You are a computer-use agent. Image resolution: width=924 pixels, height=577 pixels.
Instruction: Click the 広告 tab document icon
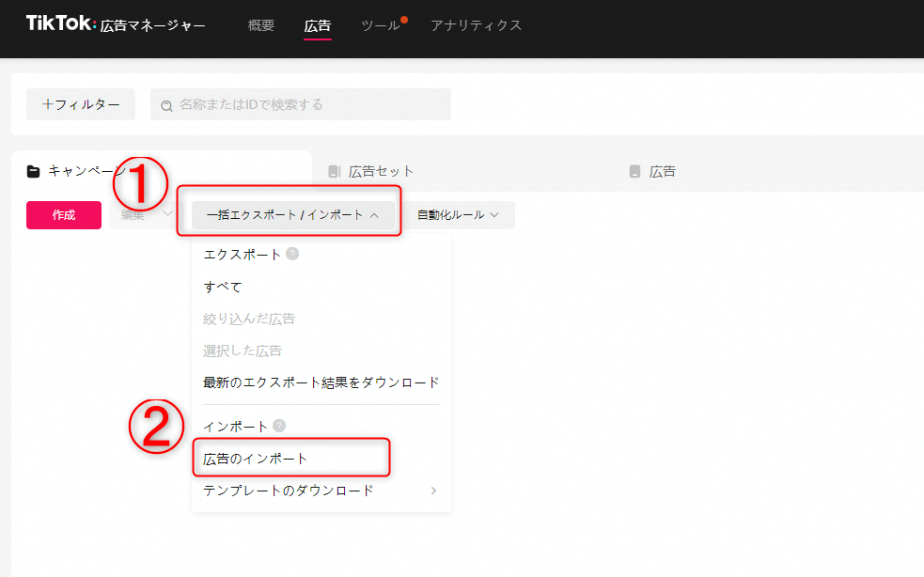(x=635, y=172)
